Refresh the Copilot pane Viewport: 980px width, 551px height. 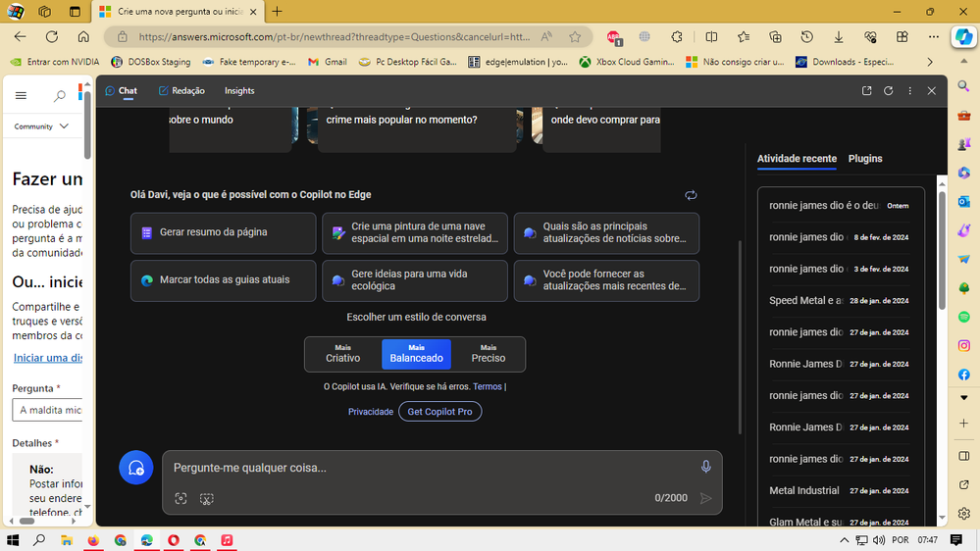click(888, 90)
